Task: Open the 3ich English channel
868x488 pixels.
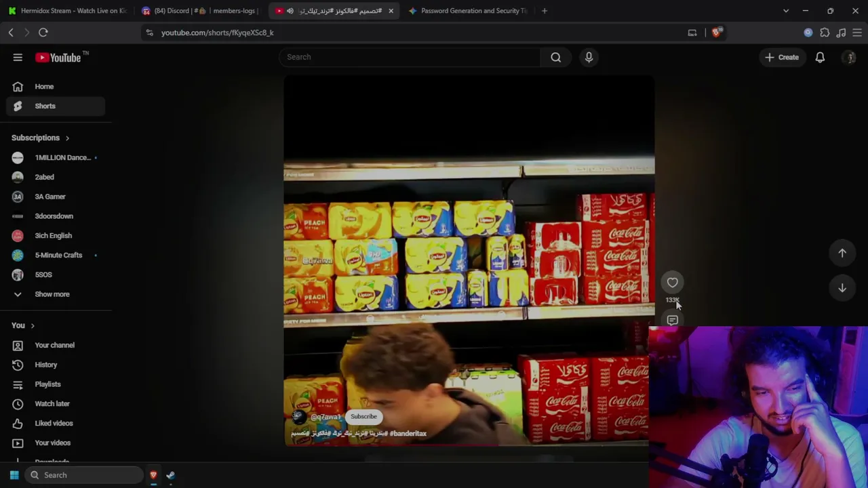Action: (56, 236)
